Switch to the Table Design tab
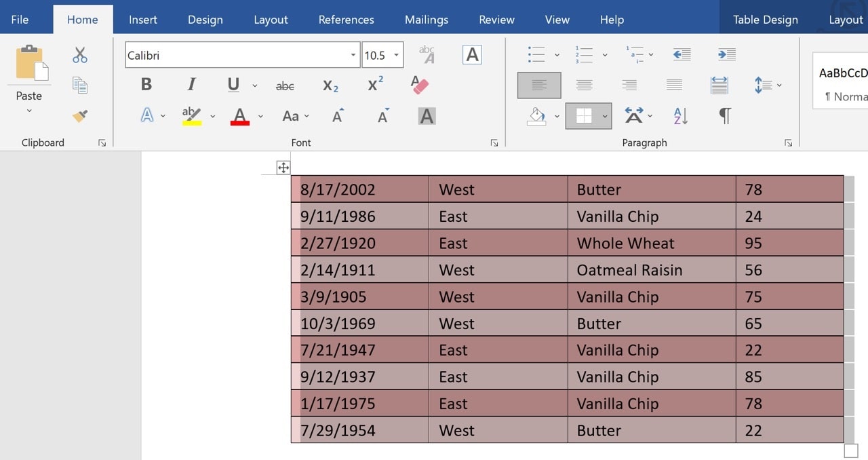The image size is (868, 460). click(x=765, y=19)
